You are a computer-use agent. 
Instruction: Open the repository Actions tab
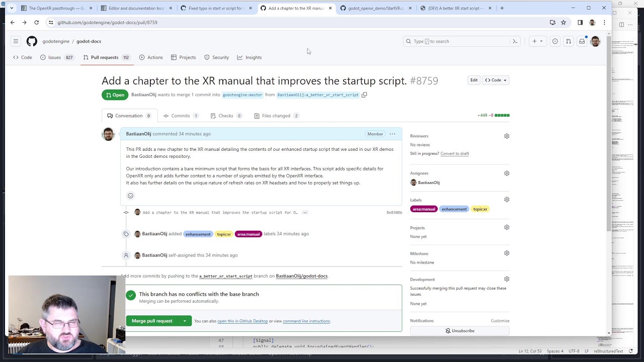(x=151, y=57)
